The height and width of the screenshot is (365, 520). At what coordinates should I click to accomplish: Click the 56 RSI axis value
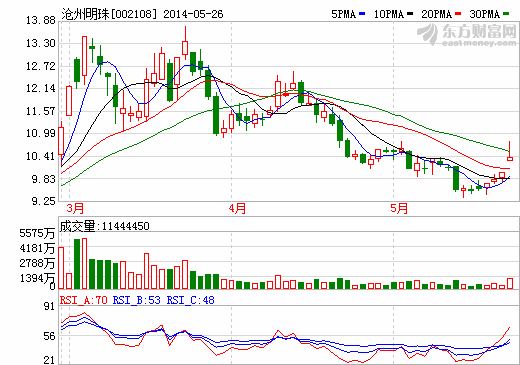[49, 336]
